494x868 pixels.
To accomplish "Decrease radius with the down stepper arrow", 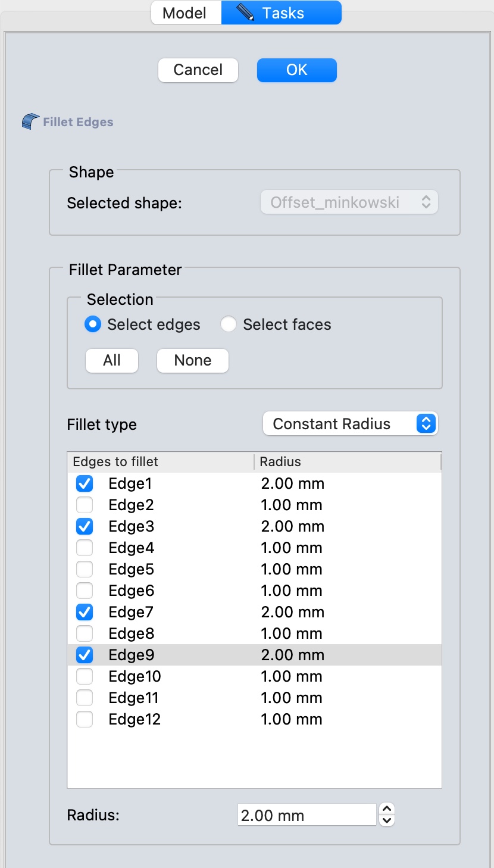I will tap(387, 820).
